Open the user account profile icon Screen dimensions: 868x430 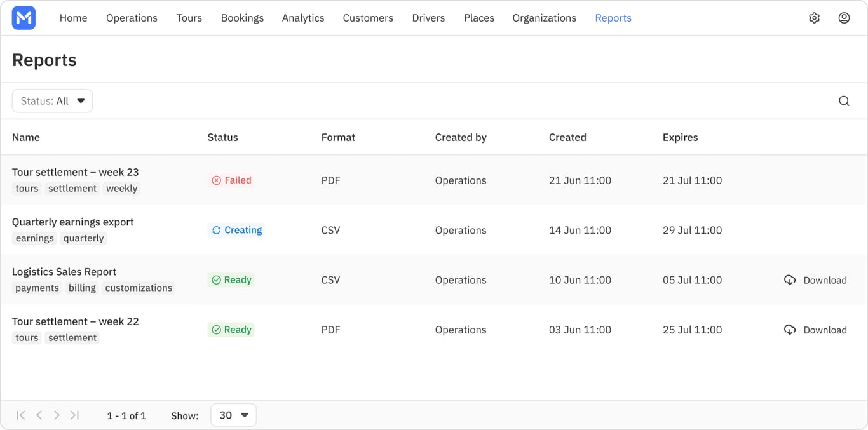pyautogui.click(x=844, y=18)
